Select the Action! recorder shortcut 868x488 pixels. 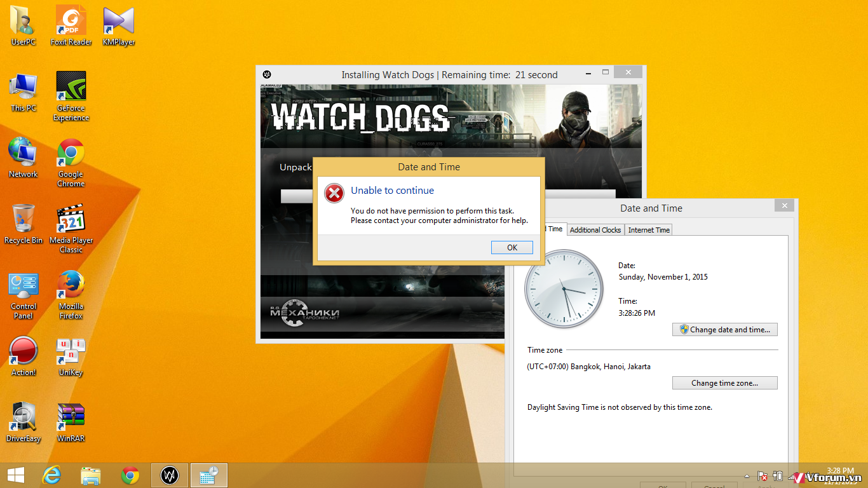coord(24,356)
